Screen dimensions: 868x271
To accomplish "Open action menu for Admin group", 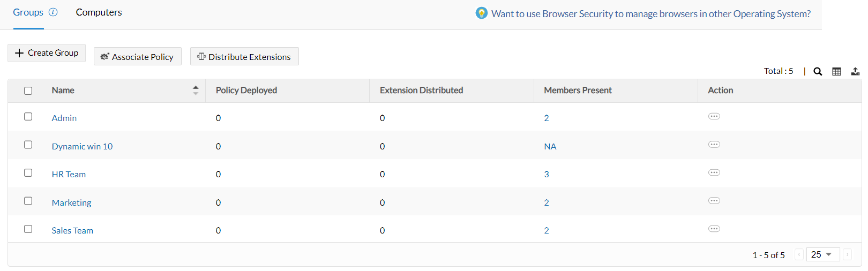I will (714, 116).
